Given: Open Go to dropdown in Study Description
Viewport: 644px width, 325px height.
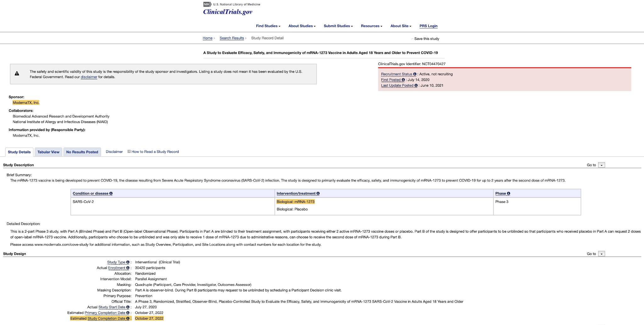Looking at the screenshot, I should 601,165.
